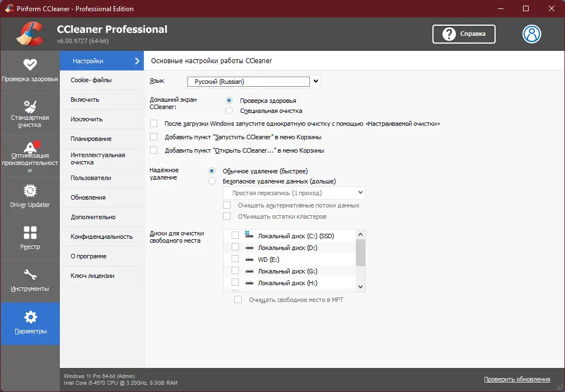The width and height of the screenshot is (565, 392).
Task: Open the Параметры gear icon
Action: pyautogui.click(x=30, y=317)
